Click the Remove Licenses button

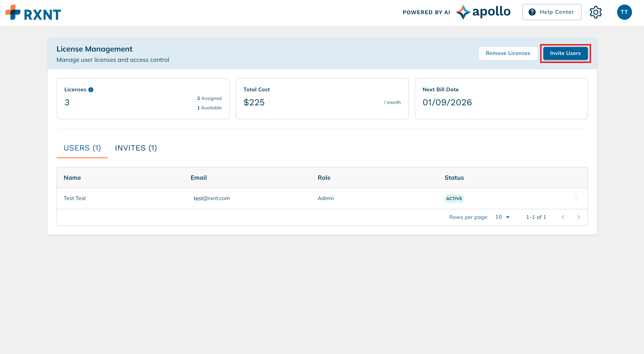(508, 53)
